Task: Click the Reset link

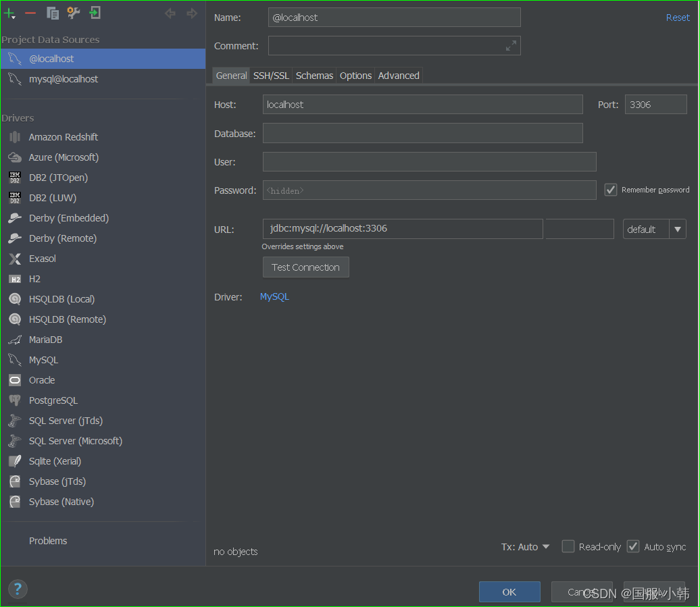Action: 678,18
